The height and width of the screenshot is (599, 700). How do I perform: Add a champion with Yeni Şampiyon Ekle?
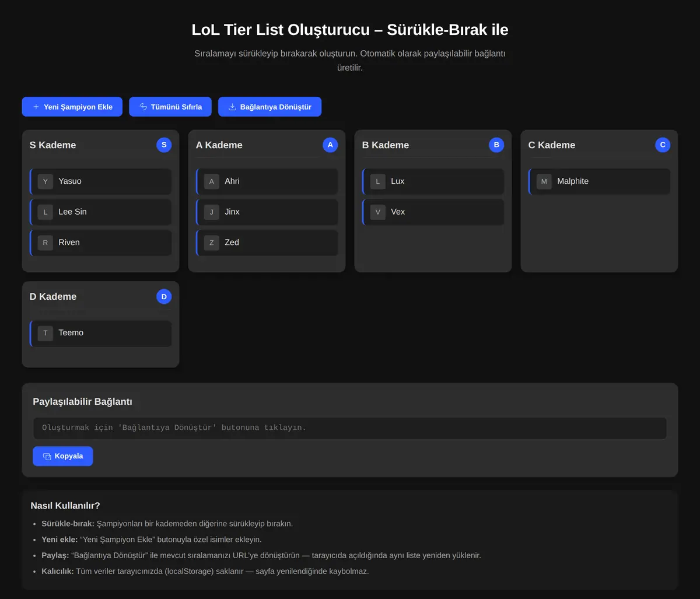pyautogui.click(x=72, y=107)
